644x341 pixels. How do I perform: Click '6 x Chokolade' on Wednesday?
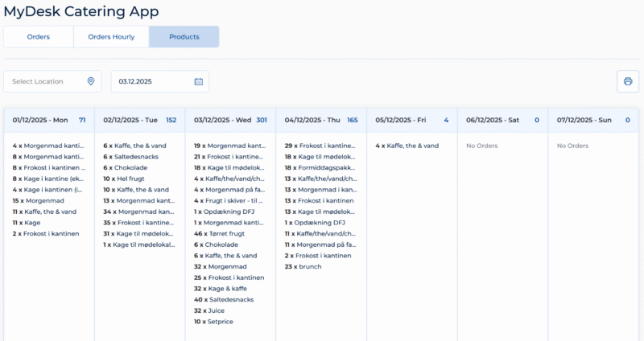216,245
